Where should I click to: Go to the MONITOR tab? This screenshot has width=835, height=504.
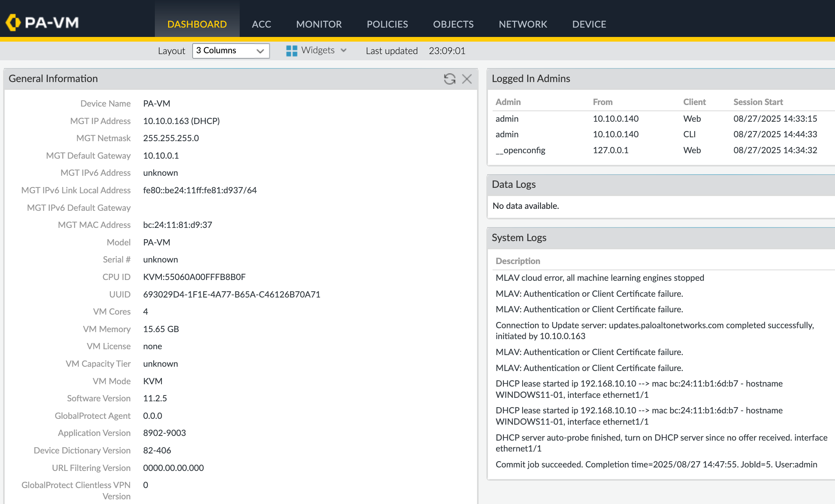click(x=319, y=24)
